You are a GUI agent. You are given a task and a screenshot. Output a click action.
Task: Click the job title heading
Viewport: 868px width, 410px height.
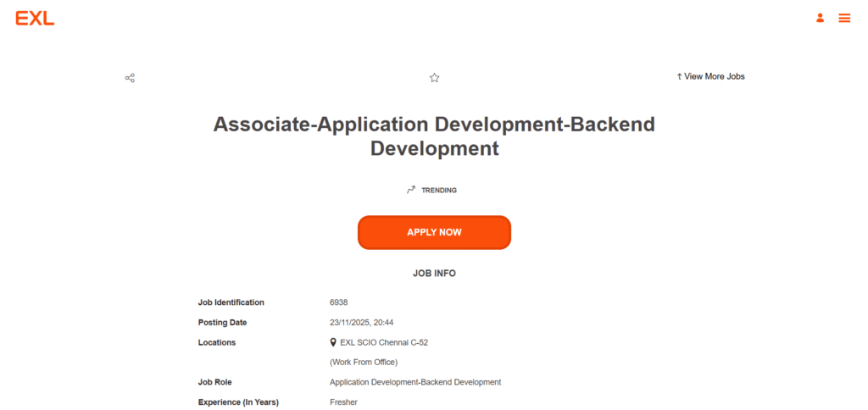tap(434, 136)
